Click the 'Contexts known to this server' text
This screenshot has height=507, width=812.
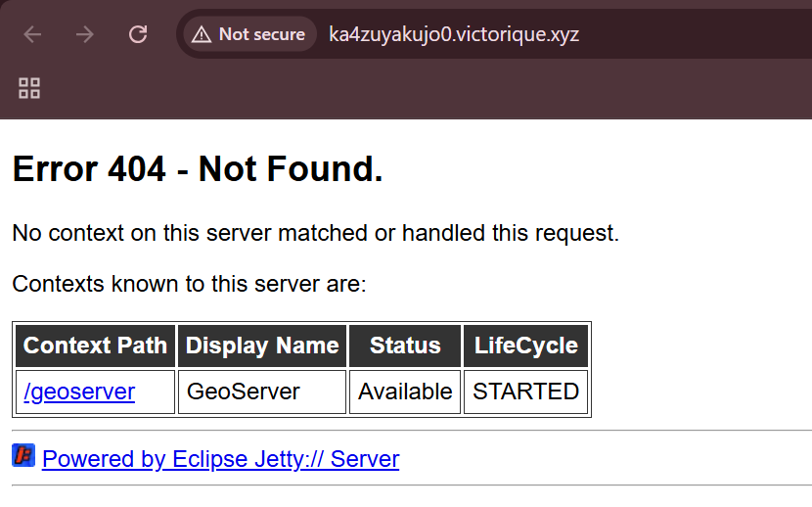[x=189, y=285]
